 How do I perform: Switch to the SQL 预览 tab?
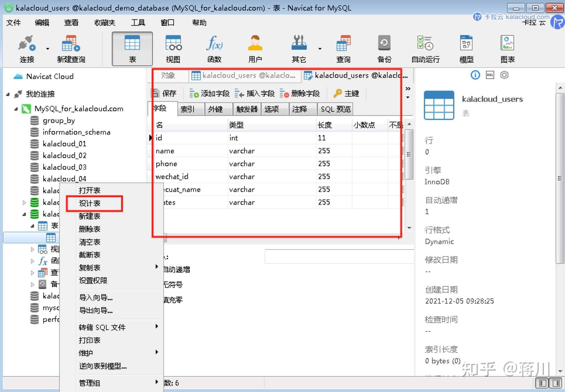pos(335,109)
